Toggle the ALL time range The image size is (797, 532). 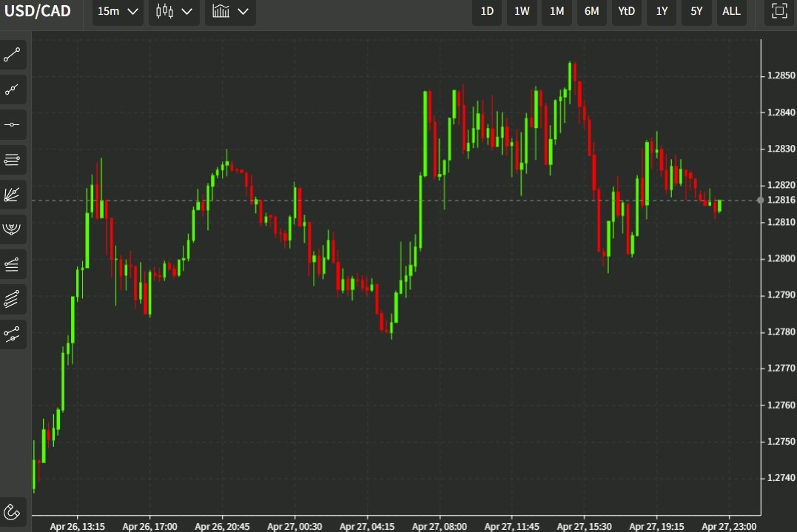click(x=731, y=12)
